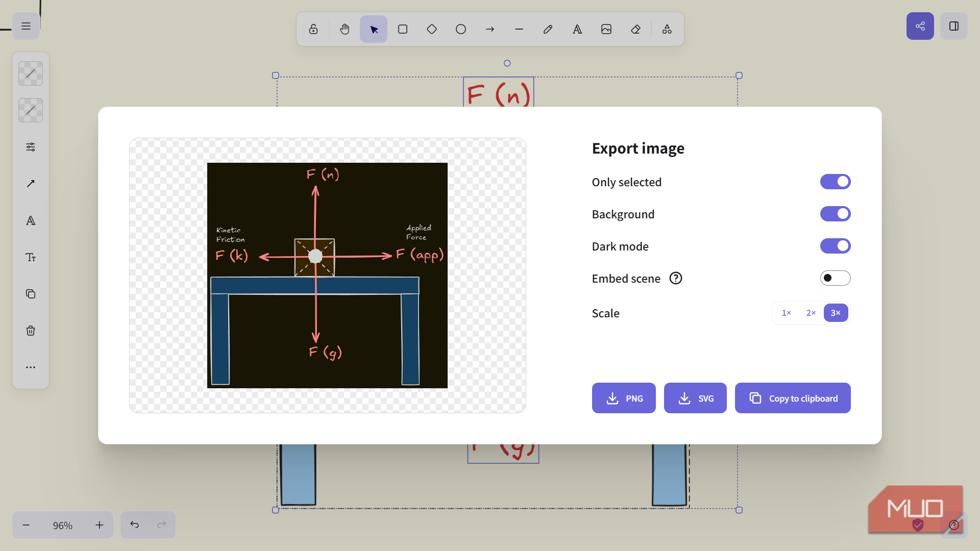
Task: Select the Diamond shape tool
Action: tap(432, 29)
